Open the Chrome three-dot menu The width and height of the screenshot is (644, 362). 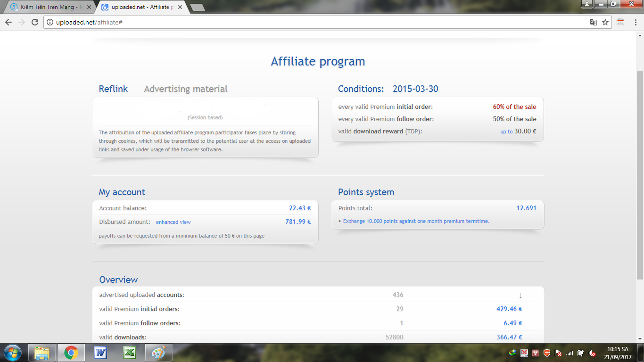635,22
